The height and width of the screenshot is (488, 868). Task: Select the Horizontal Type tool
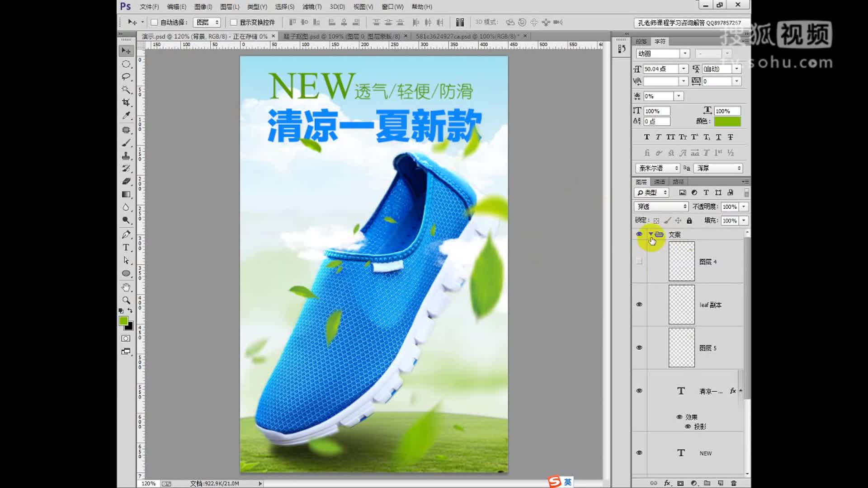(x=126, y=247)
